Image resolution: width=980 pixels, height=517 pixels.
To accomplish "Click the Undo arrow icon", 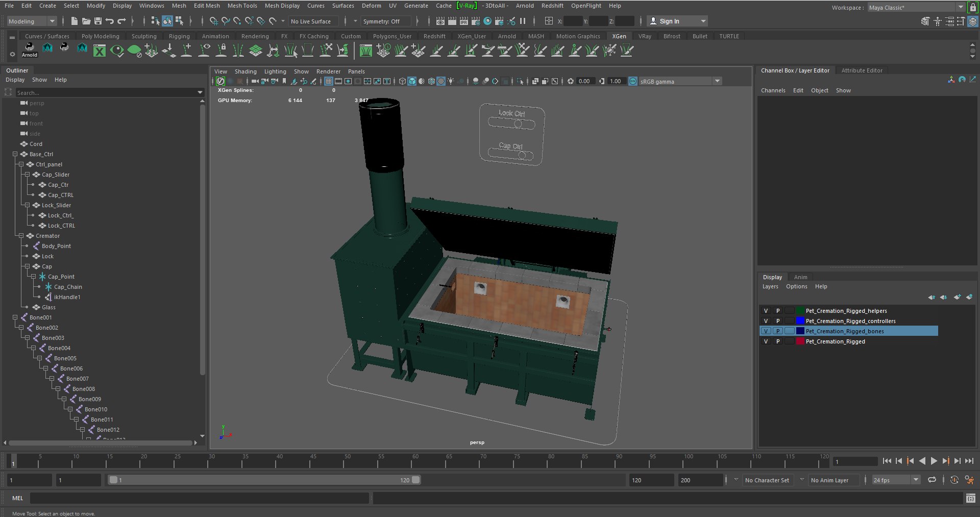I will 110,21.
